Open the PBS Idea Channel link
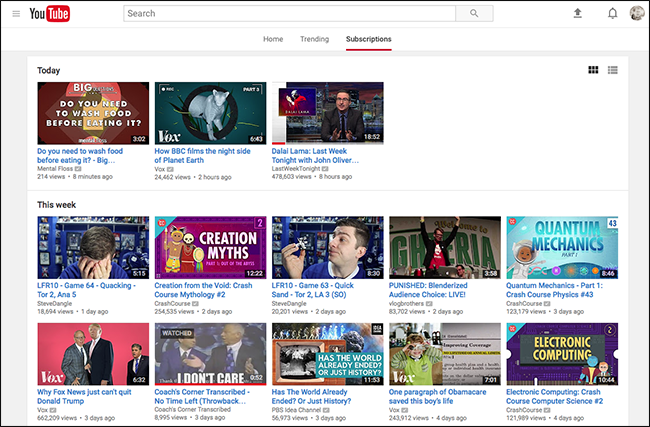The image size is (650, 427). [x=296, y=410]
